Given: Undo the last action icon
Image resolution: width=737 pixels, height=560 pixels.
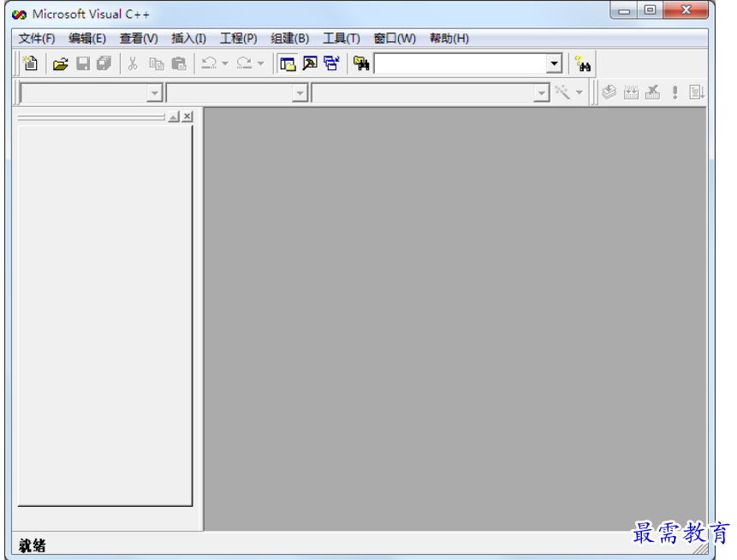Looking at the screenshot, I should click(209, 63).
